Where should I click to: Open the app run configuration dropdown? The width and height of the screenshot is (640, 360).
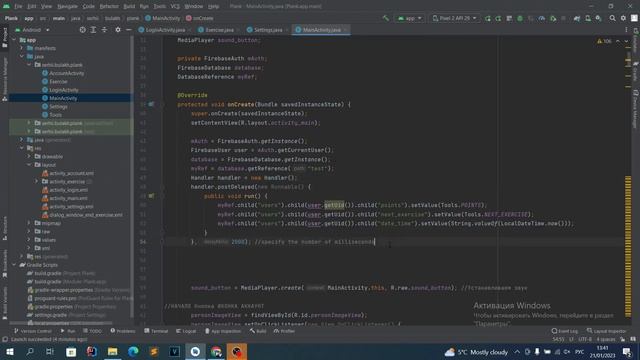click(409, 18)
